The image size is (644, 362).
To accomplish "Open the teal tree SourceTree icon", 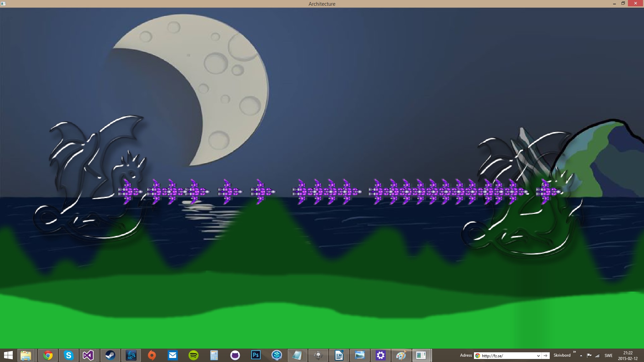I will 277,355.
